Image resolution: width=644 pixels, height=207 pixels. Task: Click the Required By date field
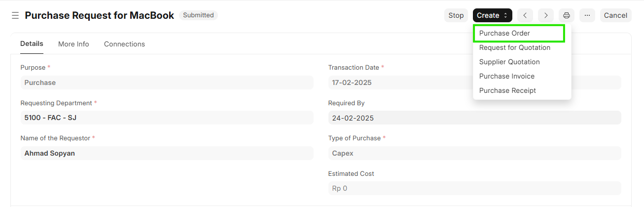pos(474,118)
